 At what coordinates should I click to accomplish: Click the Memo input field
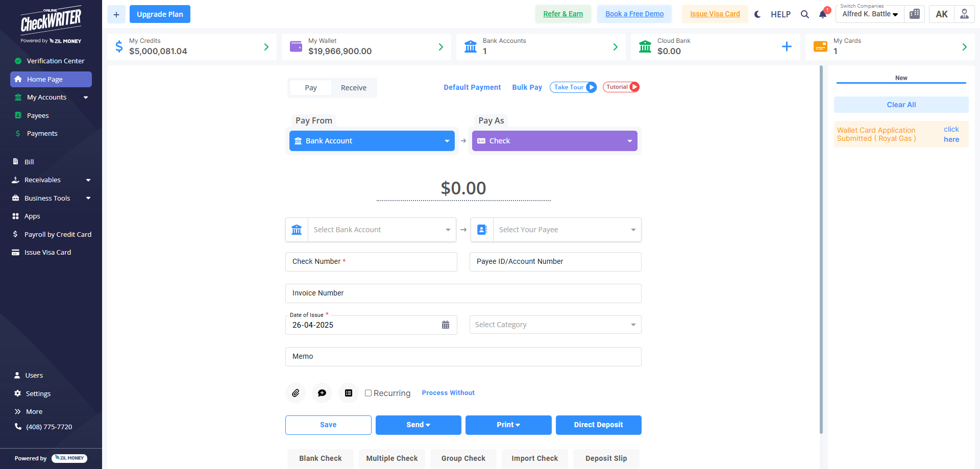[x=463, y=357]
